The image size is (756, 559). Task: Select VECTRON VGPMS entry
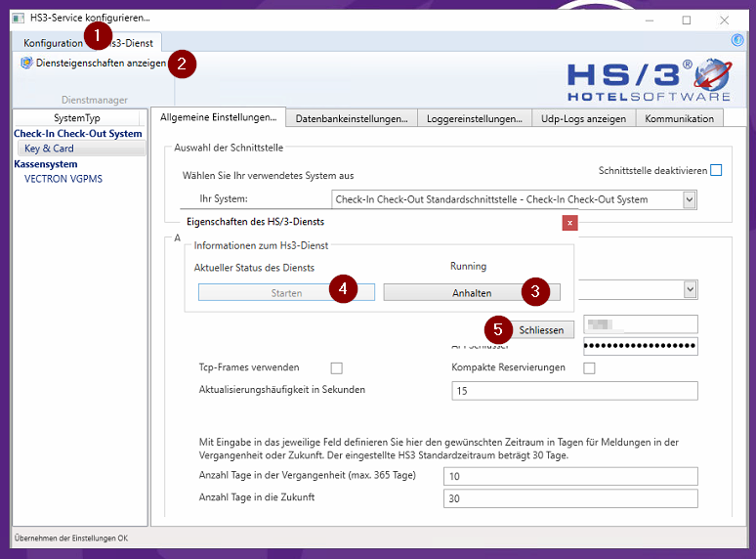(63, 179)
